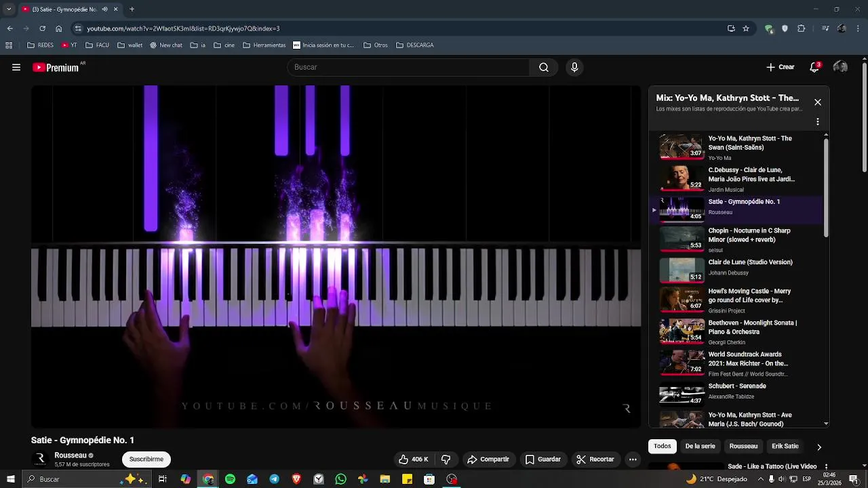Click the Rousseau R watermark on video
This screenshot has width=868, height=488.
(626, 408)
